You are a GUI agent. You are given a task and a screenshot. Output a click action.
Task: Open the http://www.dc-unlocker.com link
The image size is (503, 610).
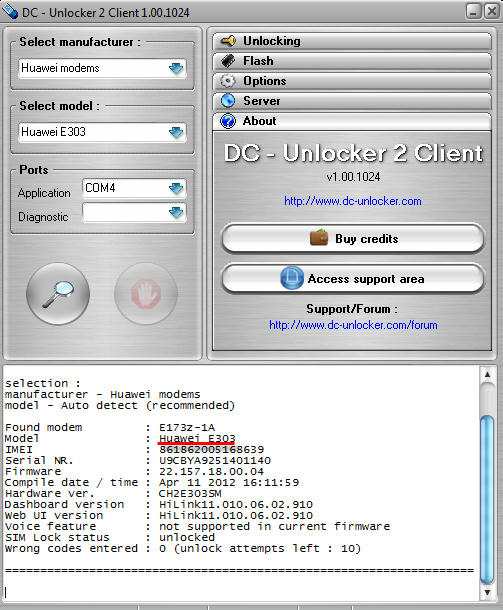(x=353, y=201)
